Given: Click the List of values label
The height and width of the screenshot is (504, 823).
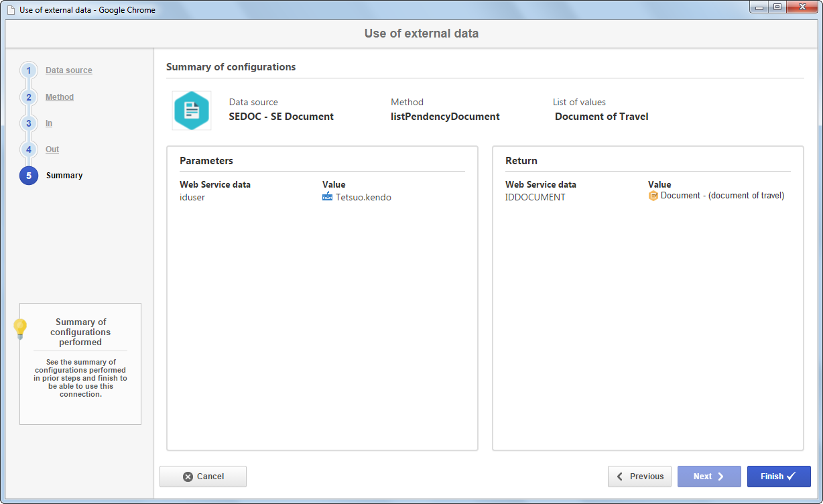Looking at the screenshot, I should [x=579, y=103].
